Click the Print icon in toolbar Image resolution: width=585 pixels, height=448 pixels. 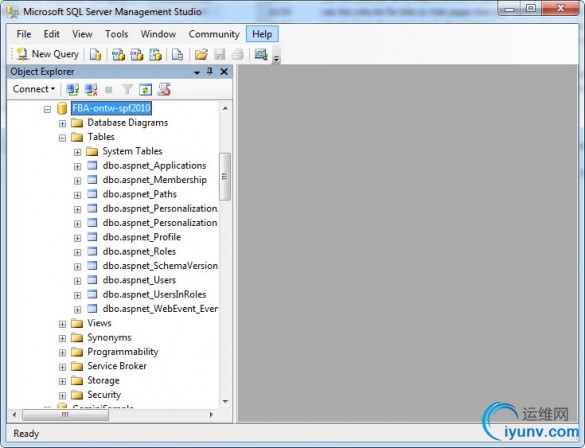[238, 55]
